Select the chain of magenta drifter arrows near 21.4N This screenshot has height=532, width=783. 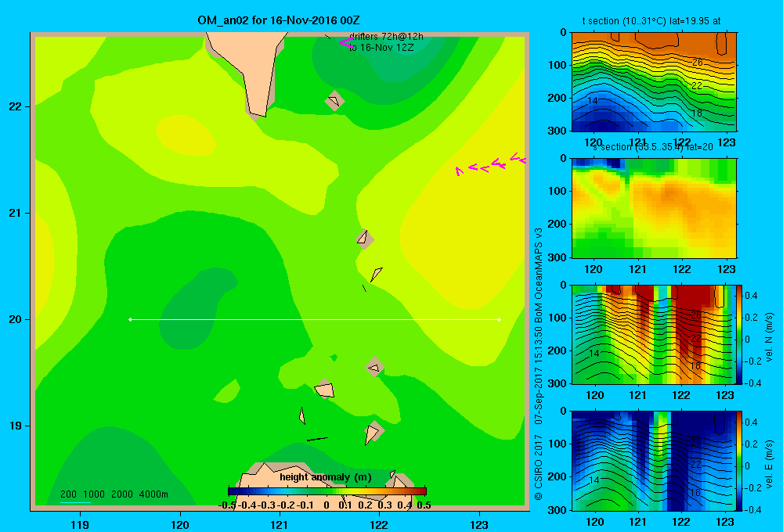pos(491,164)
